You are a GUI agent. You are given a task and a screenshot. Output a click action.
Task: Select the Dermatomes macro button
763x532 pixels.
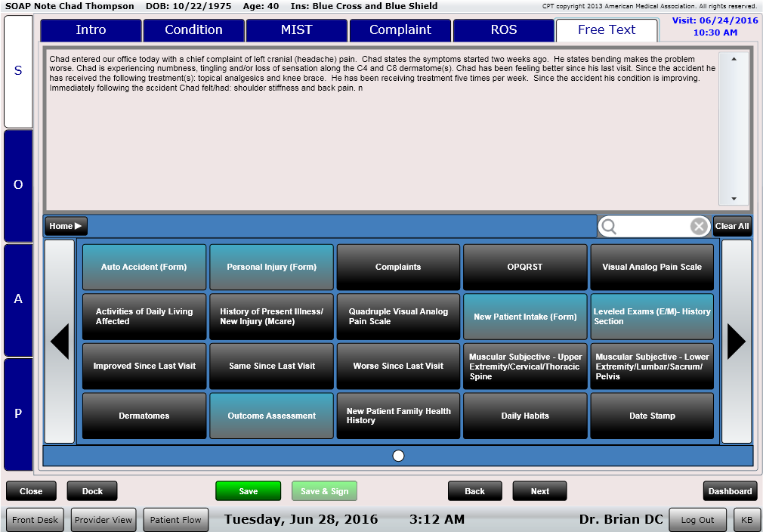[x=144, y=416]
